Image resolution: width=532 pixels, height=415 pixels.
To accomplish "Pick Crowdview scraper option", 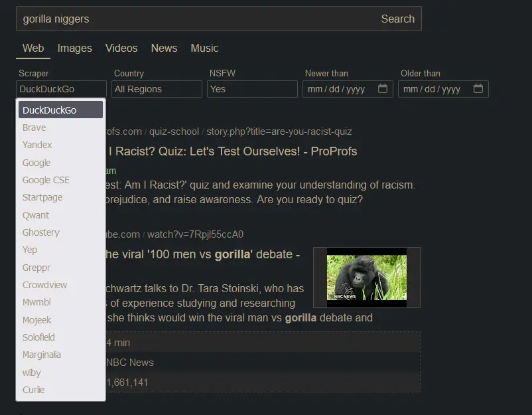I will point(61,285).
